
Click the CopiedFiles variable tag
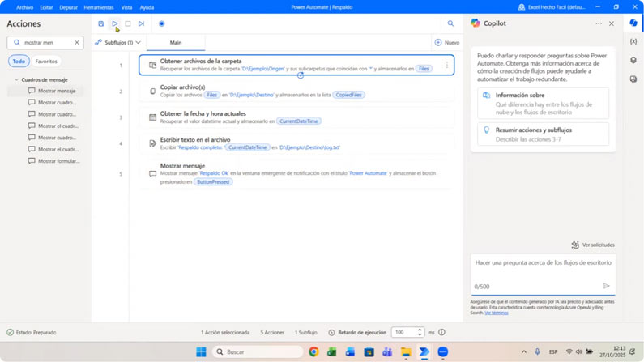tap(348, 95)
